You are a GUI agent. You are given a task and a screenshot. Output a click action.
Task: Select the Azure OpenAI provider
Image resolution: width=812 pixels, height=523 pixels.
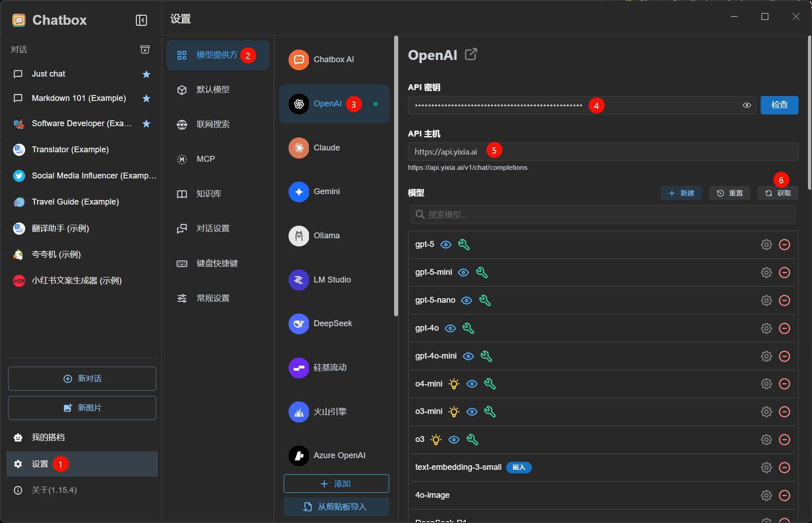coord(334,455)
